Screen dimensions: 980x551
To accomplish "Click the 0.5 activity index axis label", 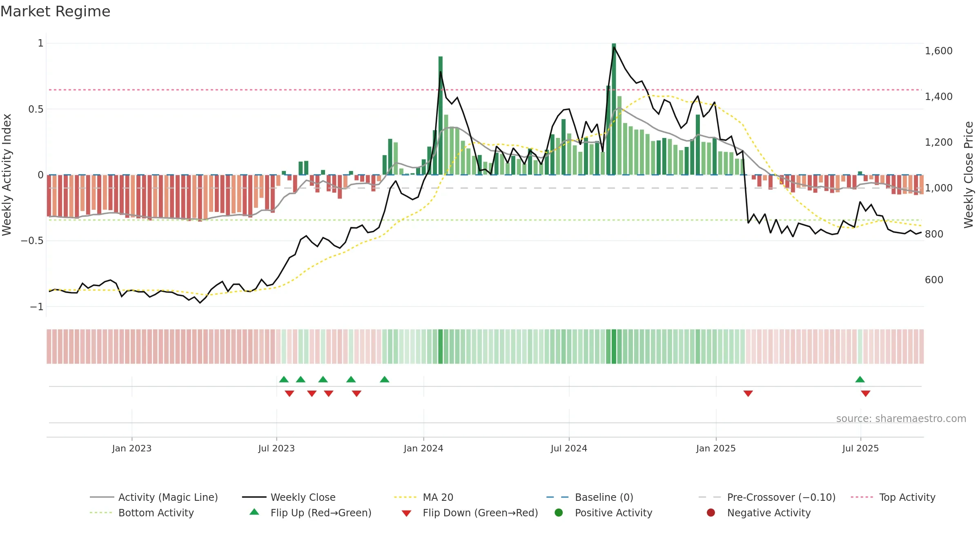I will tap(36, 109).
